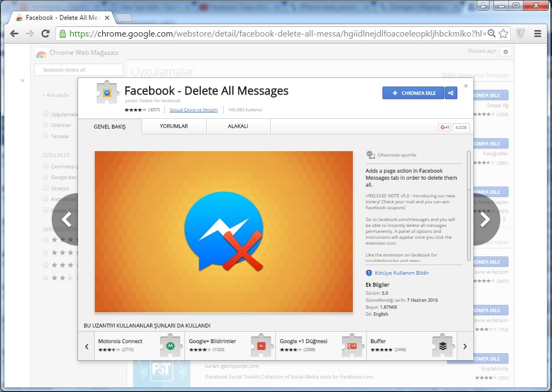
Task: Click the Chrome menu hamburger icon
Action: (x=537, y=33)
